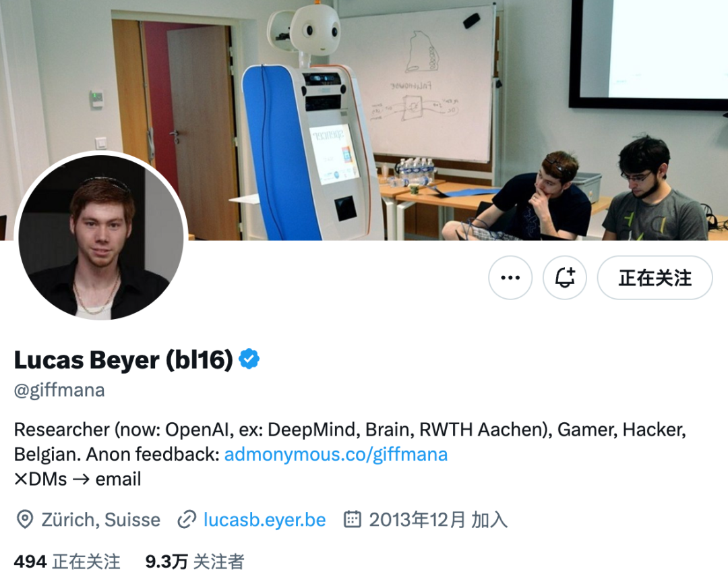Image resolution: width=728 pixels, height=580 pixels.
Task: Open the admonymous.co/giffmana link
Action: (x=336, y=454)
